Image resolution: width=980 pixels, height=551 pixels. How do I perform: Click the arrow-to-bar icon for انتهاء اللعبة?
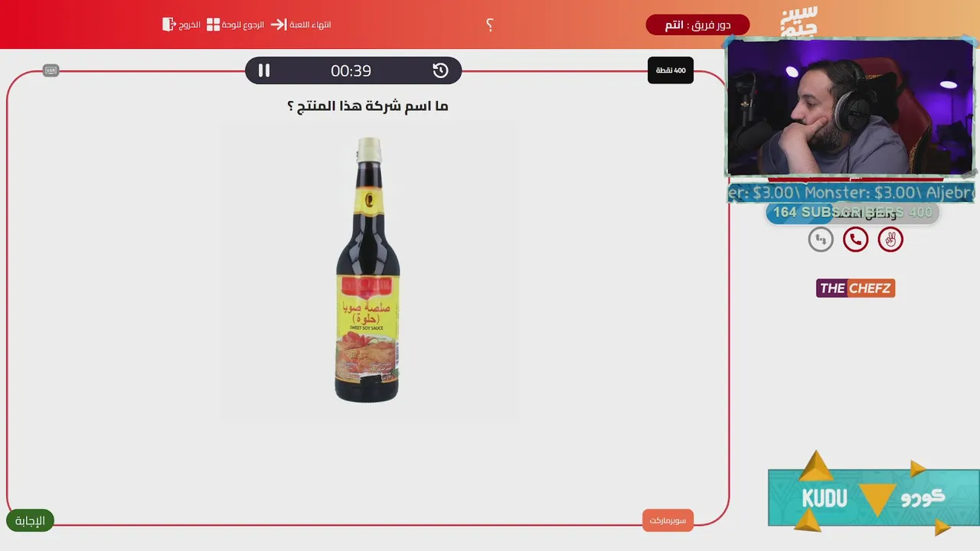pyautogui.click(x=279, y=24)
